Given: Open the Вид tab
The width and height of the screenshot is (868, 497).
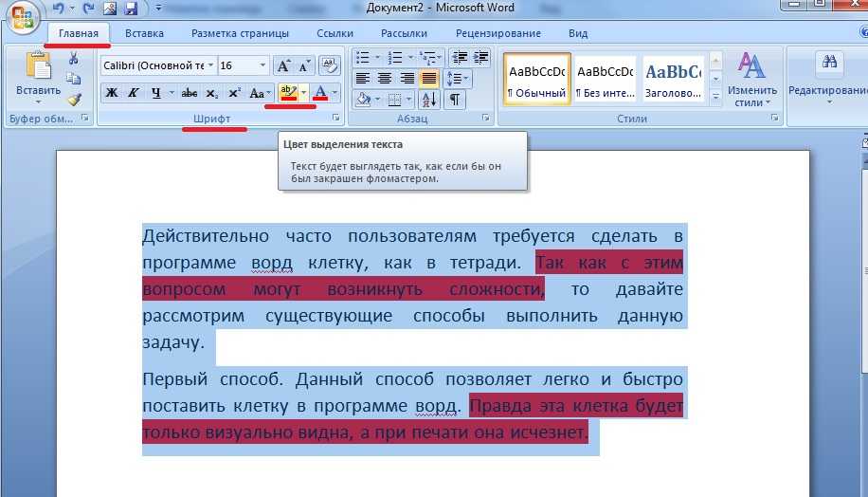Looking at the screenshot, I should pos(578,33).
